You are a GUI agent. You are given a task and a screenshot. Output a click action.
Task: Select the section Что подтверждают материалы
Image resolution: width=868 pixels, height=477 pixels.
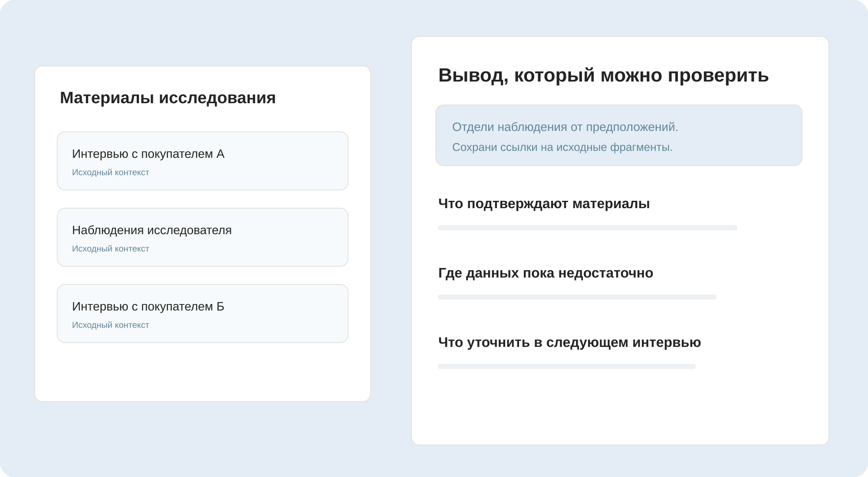click(x=544, y=204)
